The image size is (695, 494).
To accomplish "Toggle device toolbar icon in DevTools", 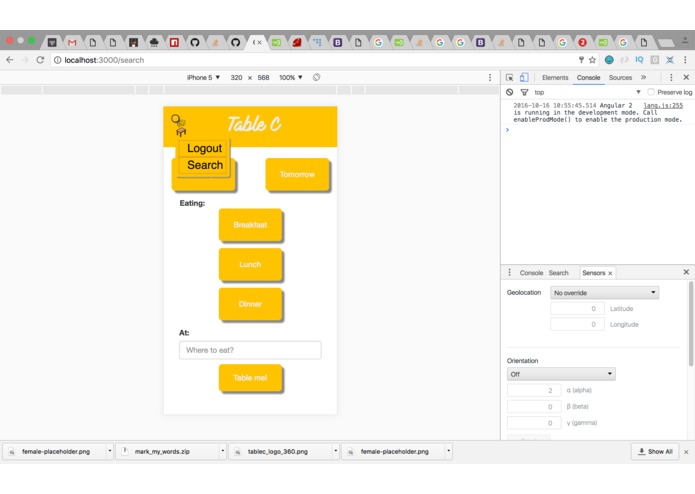I will coord(524,78).
